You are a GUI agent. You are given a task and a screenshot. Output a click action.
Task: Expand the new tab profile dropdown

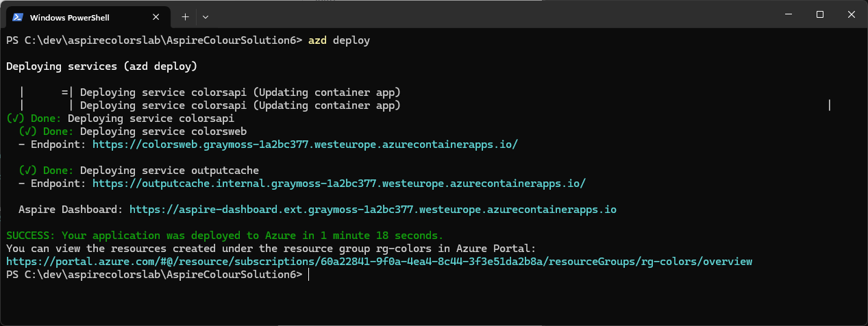[x=206, y=16]
